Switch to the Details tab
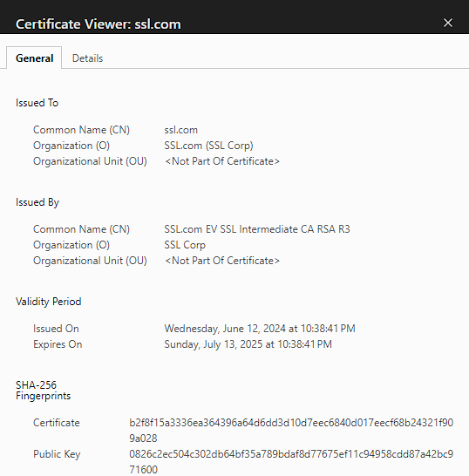The width and height of the screenshot is (469, 476). [x=87, y=58]
